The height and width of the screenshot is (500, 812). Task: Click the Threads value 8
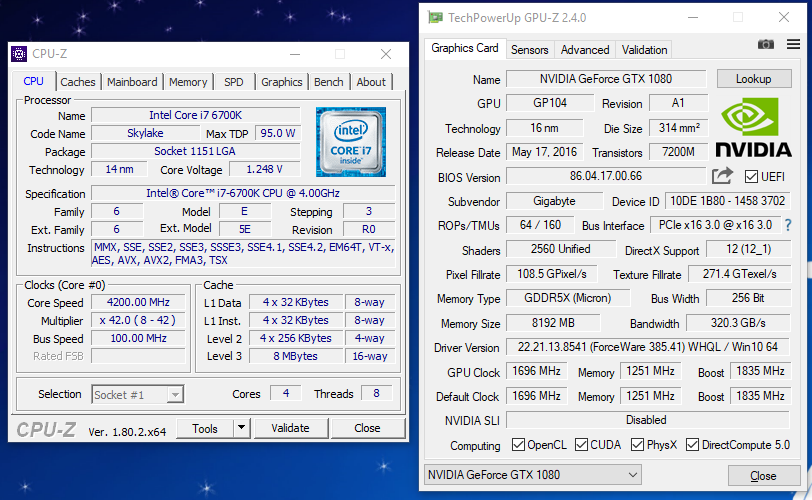click(x=376, y=393)
